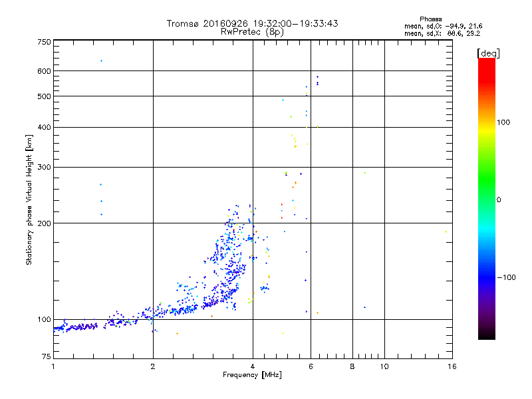Click the 'Phases' header text
This screenshot has height=399, width=532.
(430, 19)
